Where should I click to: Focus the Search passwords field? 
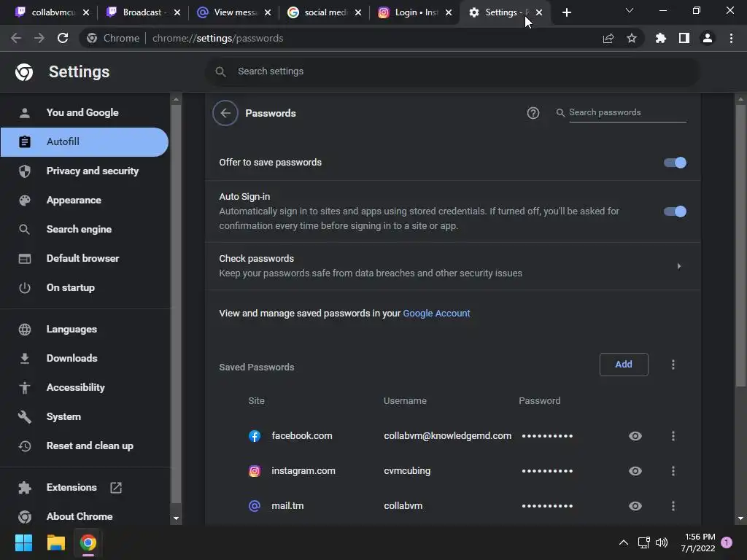(x=627, y=113)
